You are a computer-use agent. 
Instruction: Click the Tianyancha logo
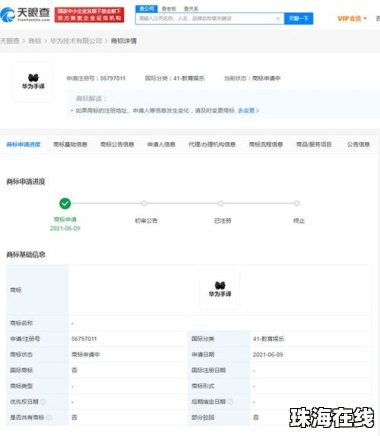(x=25, y=14)
